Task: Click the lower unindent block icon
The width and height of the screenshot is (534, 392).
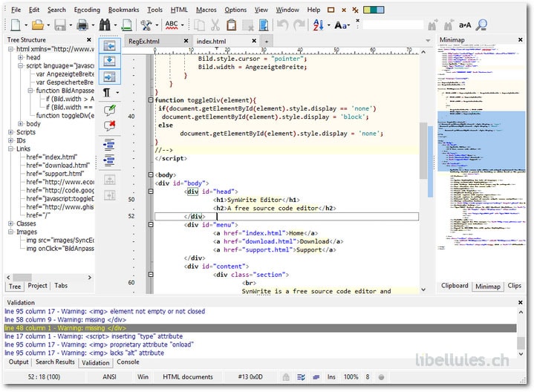Action: (x=109, y=160)
